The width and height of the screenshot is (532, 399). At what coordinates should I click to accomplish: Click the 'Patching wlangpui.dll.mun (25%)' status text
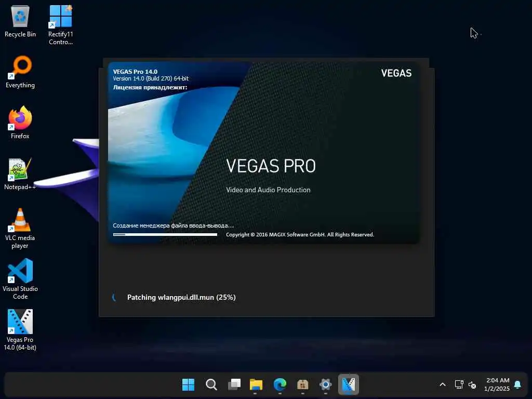tap(181, 297)
